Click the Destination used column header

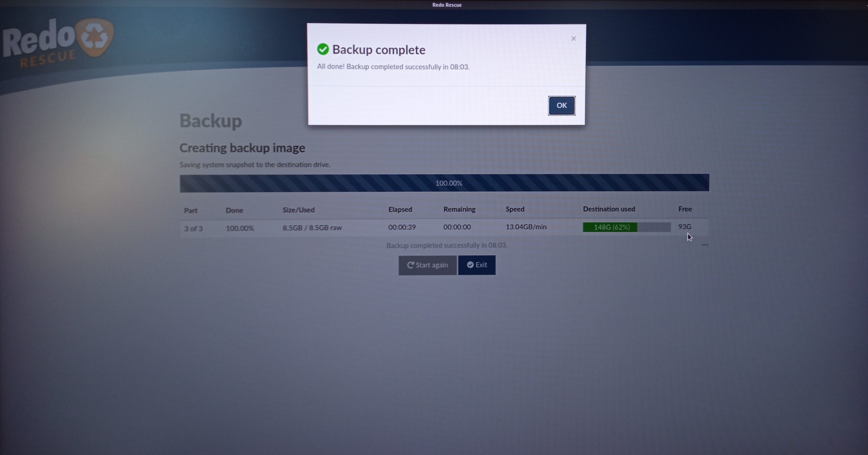609,209
